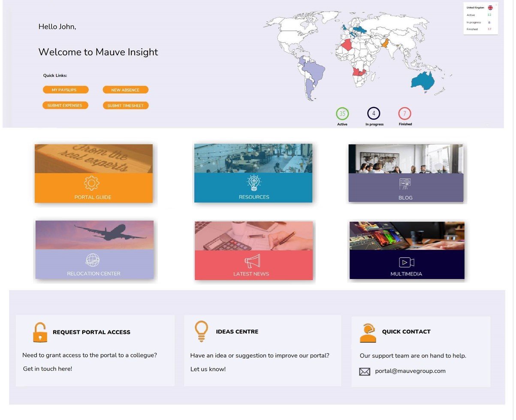The image size is (516, 420).
Task: Click portal@mauvegroup.com email address
Action: pyautogui.click(x=410, y=371)
